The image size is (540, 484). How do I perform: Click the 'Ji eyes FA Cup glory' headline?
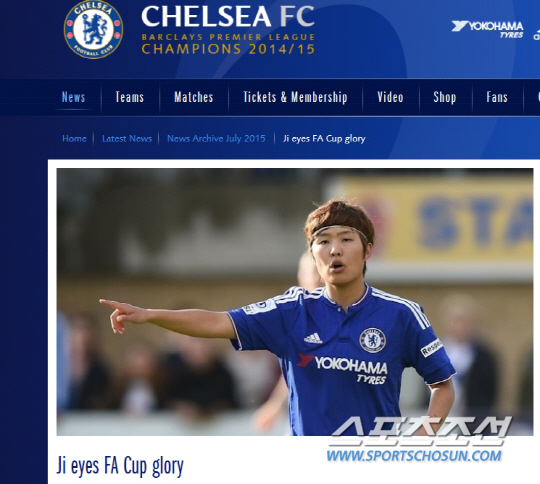(x=120, y=466)
